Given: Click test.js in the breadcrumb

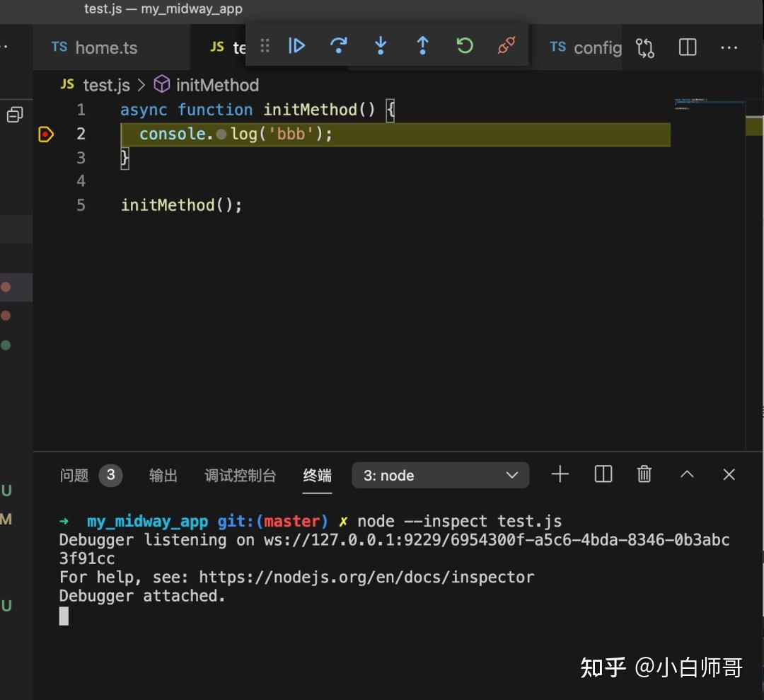Looking at the screenshot, I should point(105,86).
